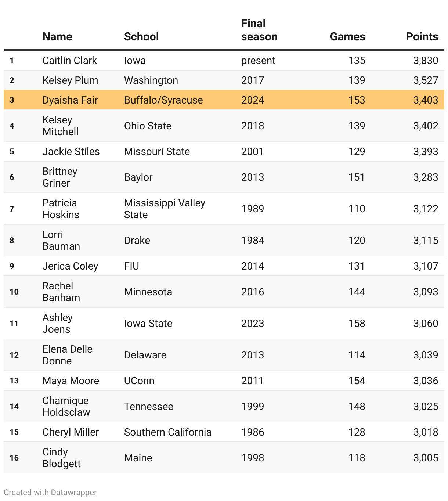
Task: Click the Games column header
Action: coord(347,37)
